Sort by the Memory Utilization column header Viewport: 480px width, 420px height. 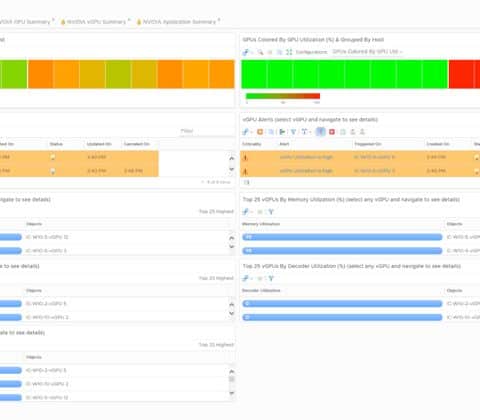261,224
